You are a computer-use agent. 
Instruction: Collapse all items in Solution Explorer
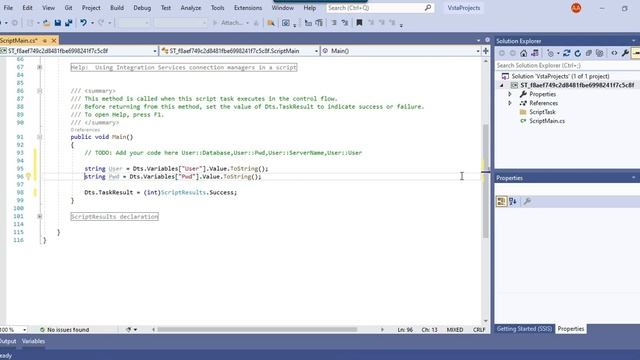pyautogui.click(x=589, y=53)
